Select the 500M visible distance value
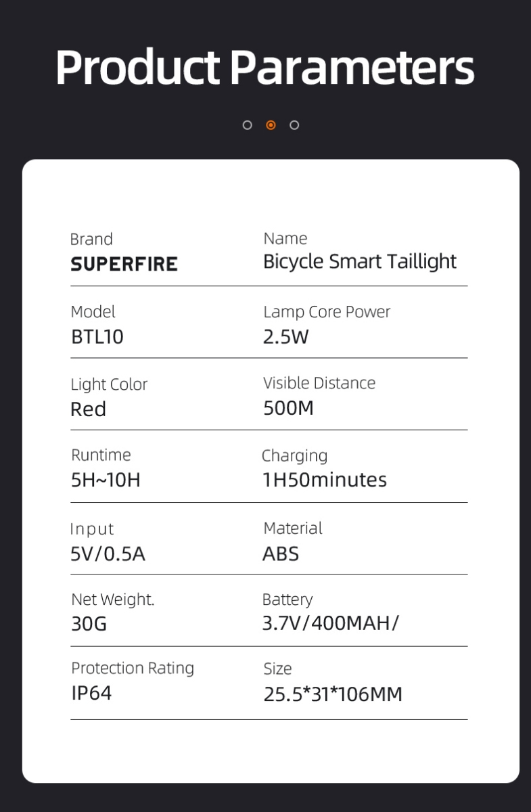531x812 pixels. pos(288,409)
